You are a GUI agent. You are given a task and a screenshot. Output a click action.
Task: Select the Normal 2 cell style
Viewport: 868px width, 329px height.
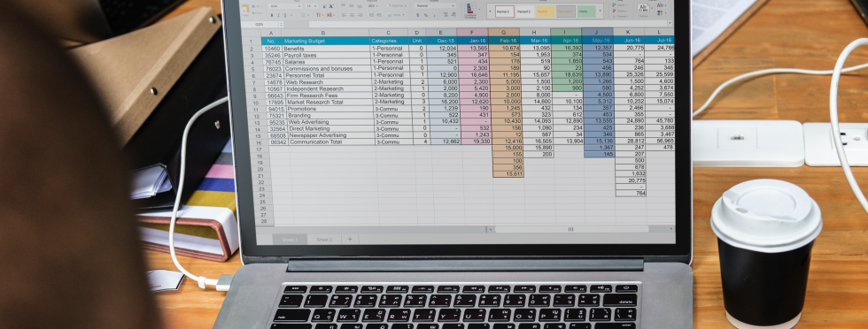504,11
